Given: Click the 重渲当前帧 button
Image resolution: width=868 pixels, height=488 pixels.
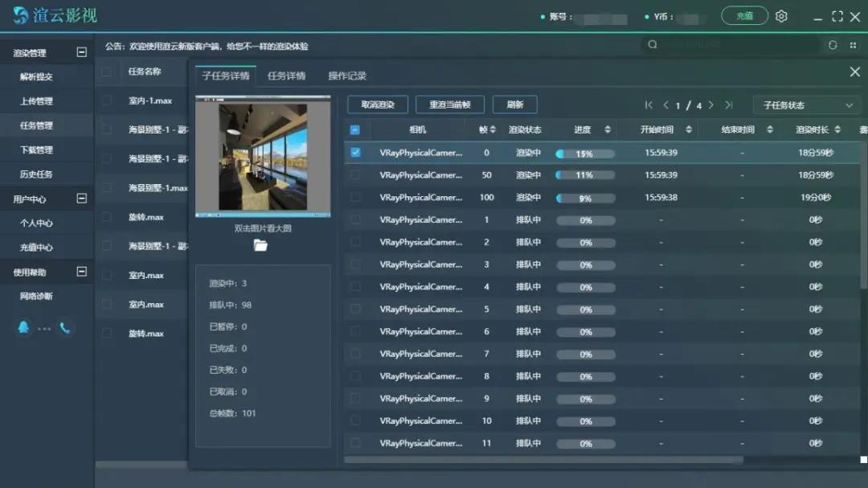Looking at the screenshot, I should click(449, 105).
